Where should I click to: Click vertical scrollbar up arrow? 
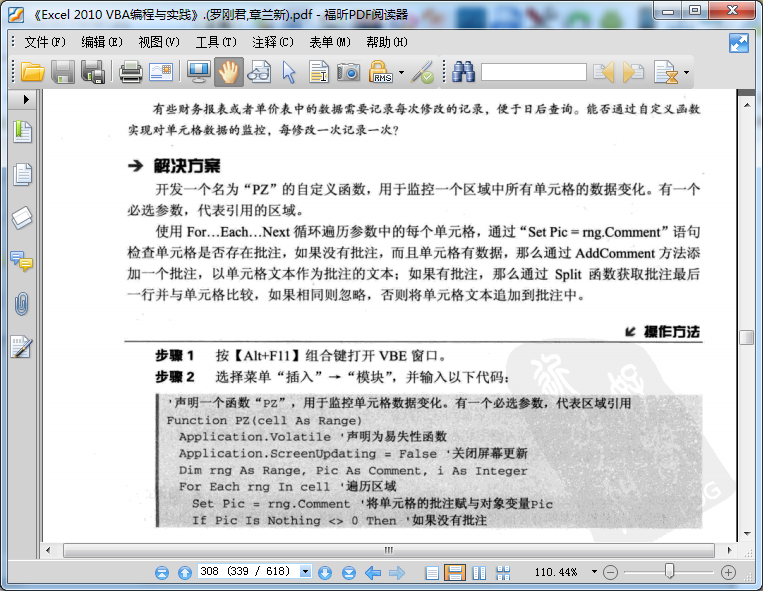coord(747,105)
